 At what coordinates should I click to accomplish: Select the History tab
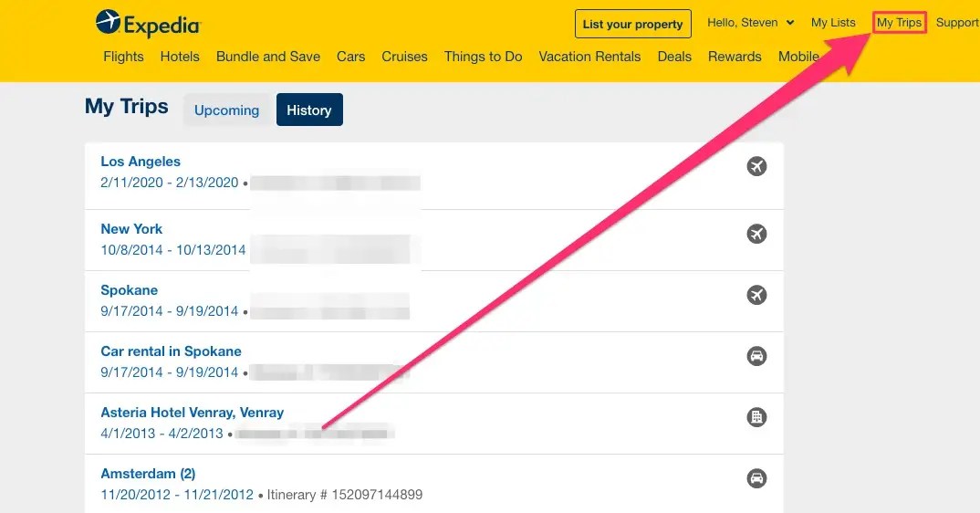(309, 110)
